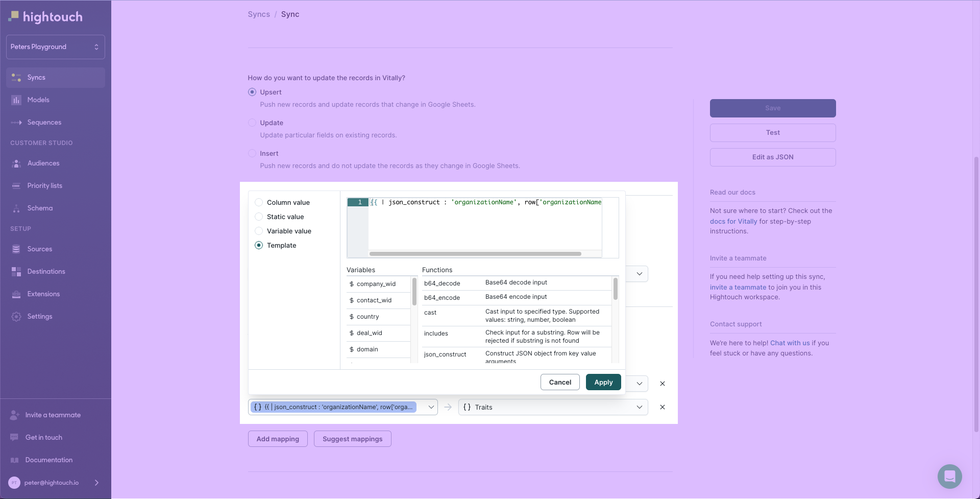Click the Get in touch chat icon
The width and height of the screenshot is (980, 499).
14,438
